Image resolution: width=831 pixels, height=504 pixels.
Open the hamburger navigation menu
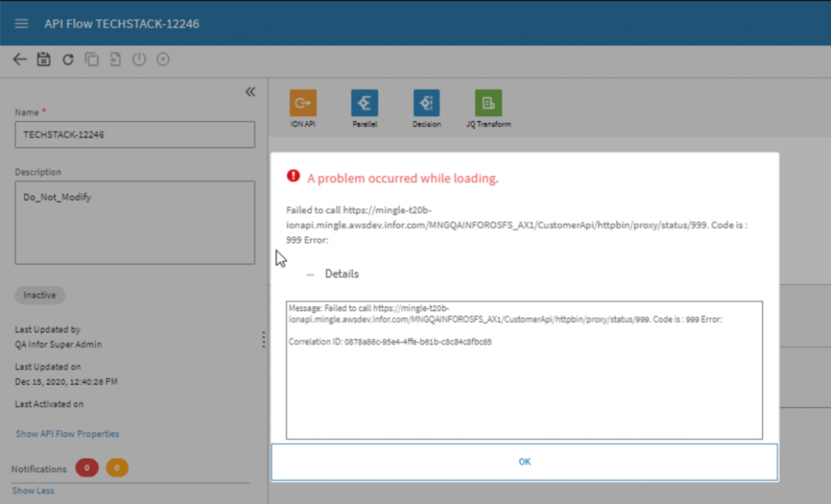click(22, 24)
